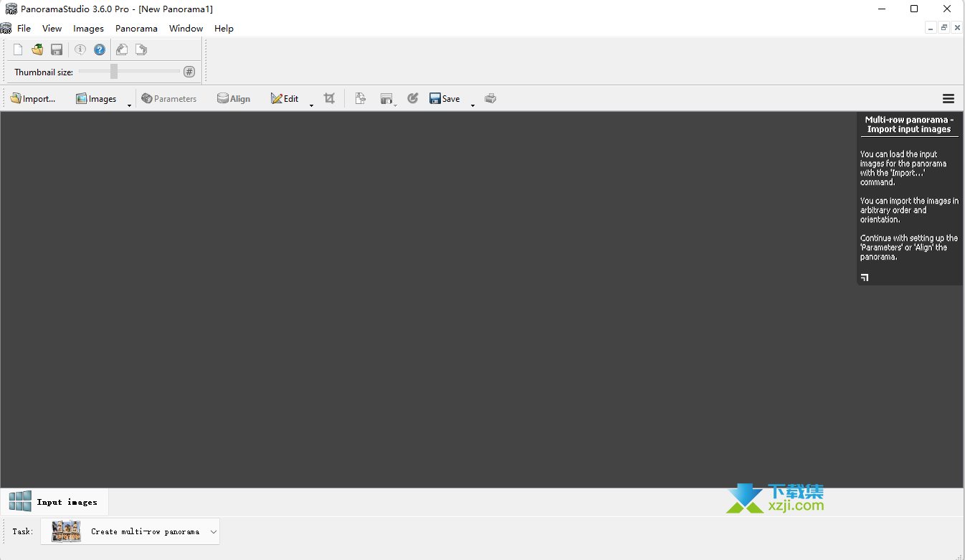
Task: Open the Images menu in menu bar
Action: [x=88, y=29]
